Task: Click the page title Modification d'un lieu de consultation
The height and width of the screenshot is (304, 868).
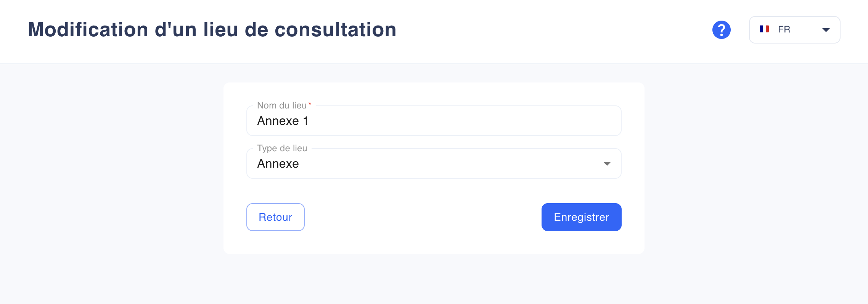Action: (x=212, y=29)
